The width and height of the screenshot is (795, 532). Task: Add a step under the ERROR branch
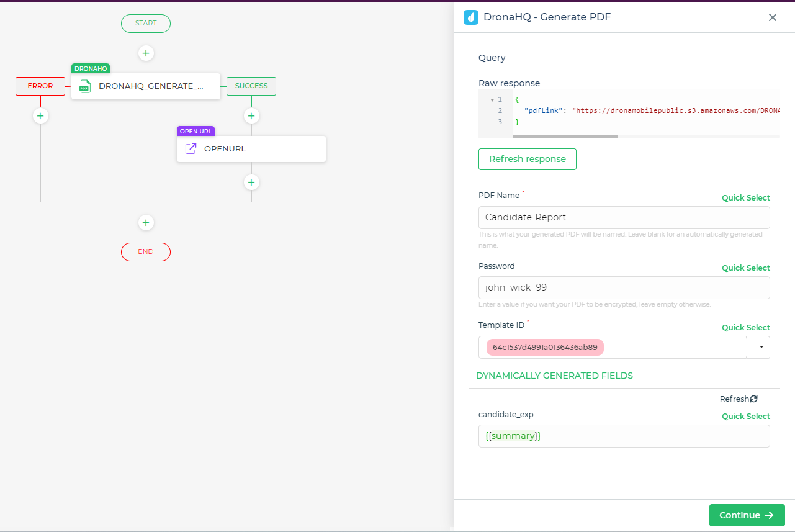(x=40, y=115)
